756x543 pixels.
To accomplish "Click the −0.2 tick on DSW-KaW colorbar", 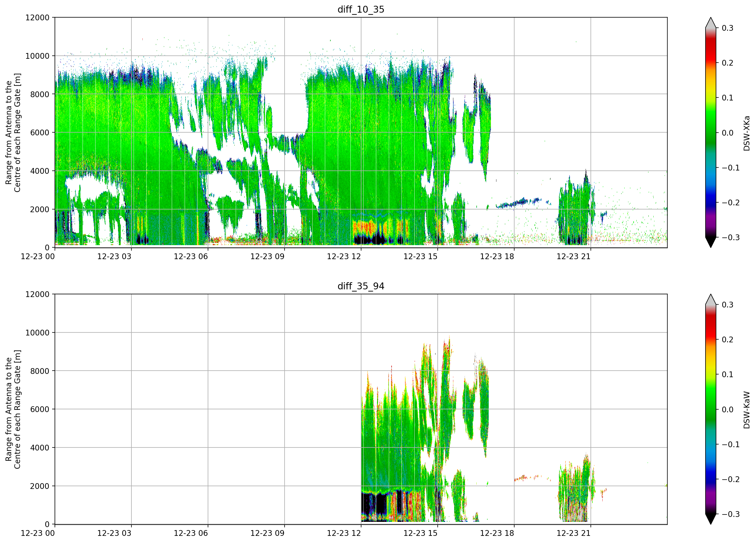I will tap(731, 479).
